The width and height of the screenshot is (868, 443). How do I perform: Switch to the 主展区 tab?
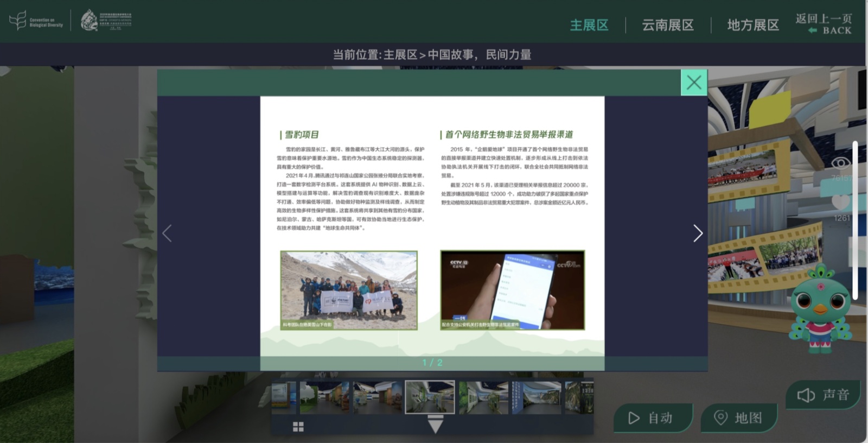(x=589, y=25)
